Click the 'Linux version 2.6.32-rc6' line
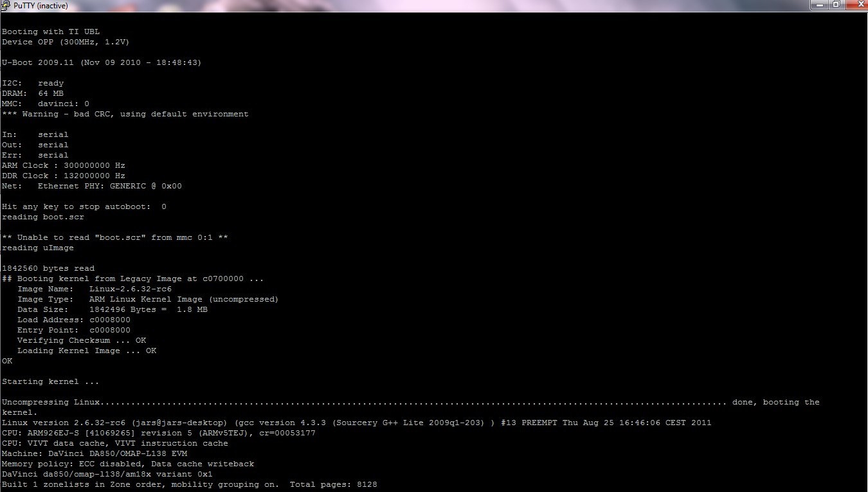This screenshot has width=868, height=492. point(357,423)
